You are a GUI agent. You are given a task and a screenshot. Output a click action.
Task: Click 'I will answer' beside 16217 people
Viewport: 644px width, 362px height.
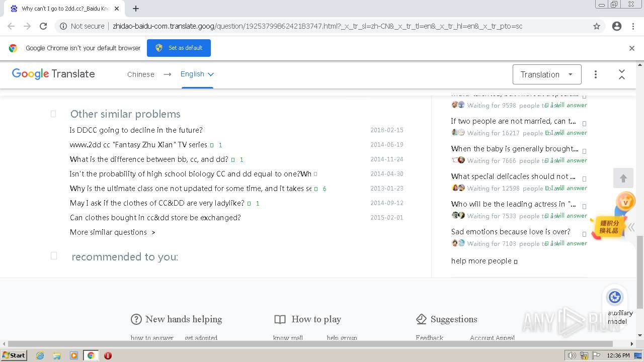point(567,133)
